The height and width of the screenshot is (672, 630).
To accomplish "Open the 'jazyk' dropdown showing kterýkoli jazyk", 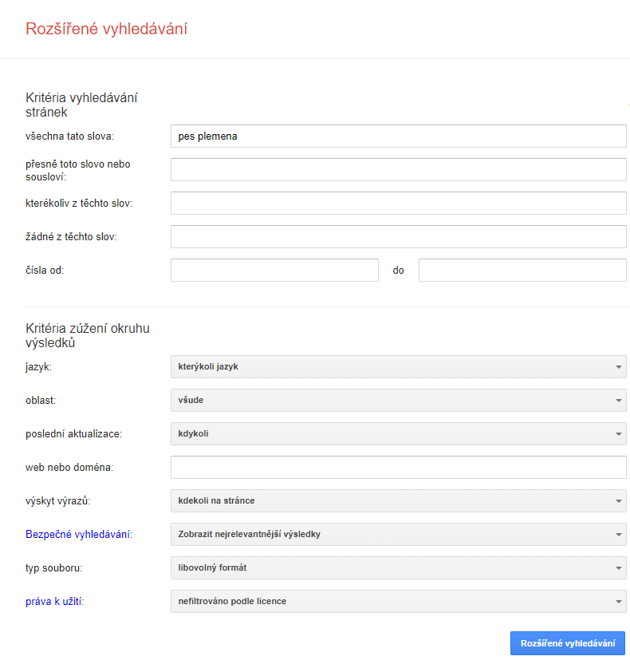I will click(x=398, y=367).
